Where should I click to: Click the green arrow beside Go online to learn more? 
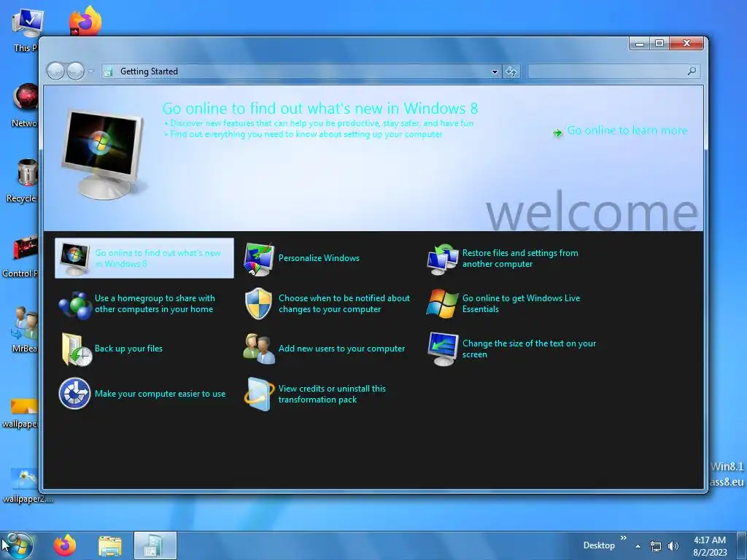pos(557,132)
